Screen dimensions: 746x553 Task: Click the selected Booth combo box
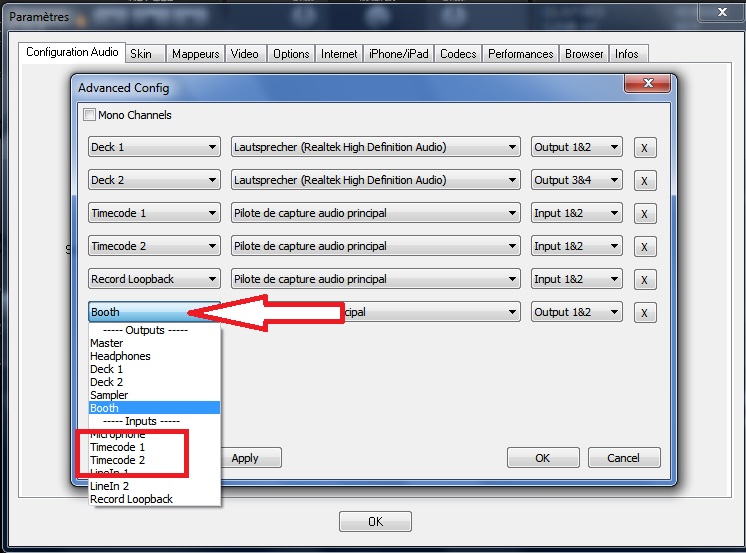[154, 312]
